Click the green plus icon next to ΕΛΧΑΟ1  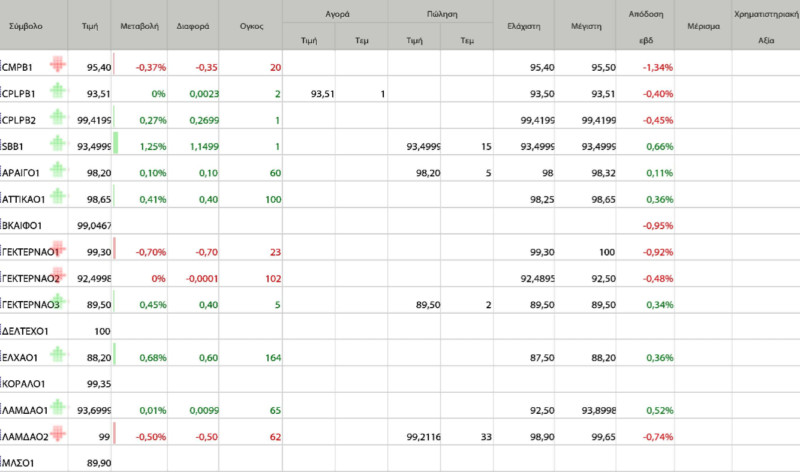[x=58, y=354]
